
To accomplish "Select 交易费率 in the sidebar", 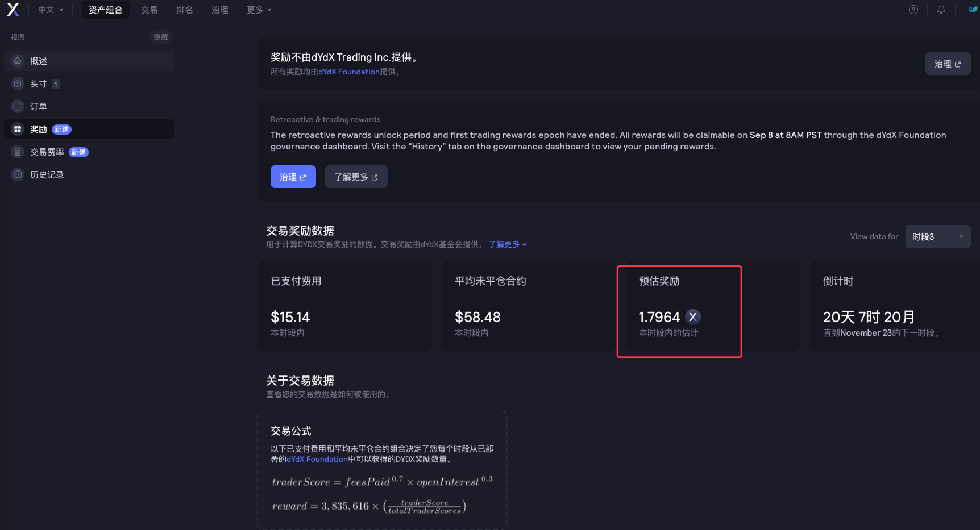I will tap(89, 152).
